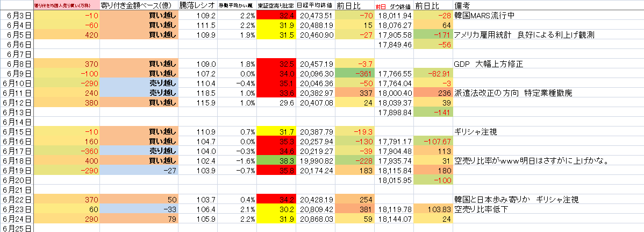Select the 420 foreign order cell
This screenshot has height=232, width=644.
66,35
